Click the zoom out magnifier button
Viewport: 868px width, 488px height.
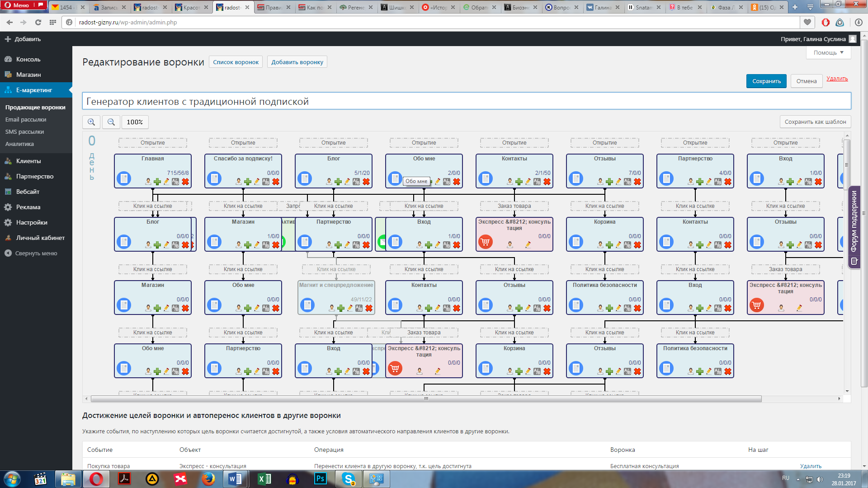tap(111, 122)
